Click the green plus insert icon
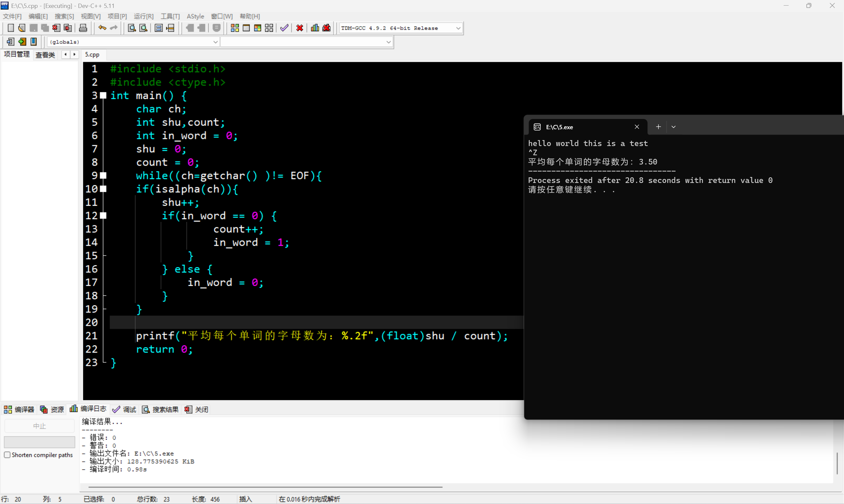Image resolution: width=844 pixels, height=504 pixels. pyautogui.click(x=22, y=42)
